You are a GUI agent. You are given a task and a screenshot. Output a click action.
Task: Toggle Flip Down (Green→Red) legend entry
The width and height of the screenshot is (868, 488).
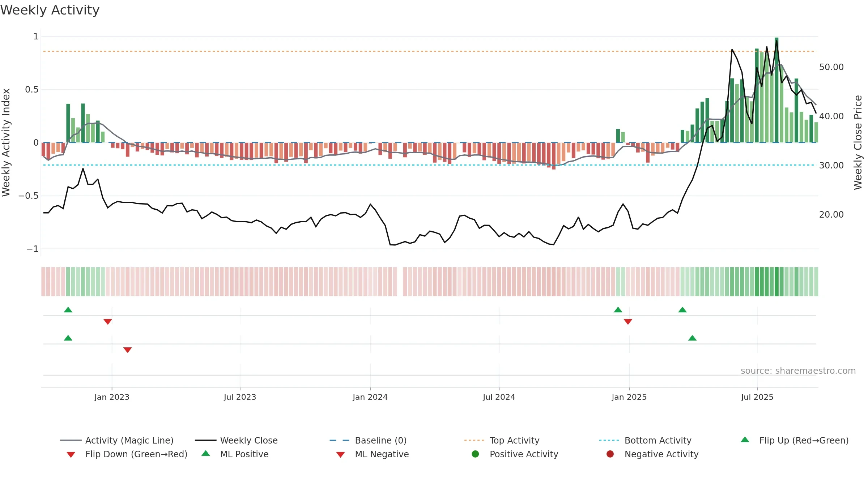click(127, 454)
